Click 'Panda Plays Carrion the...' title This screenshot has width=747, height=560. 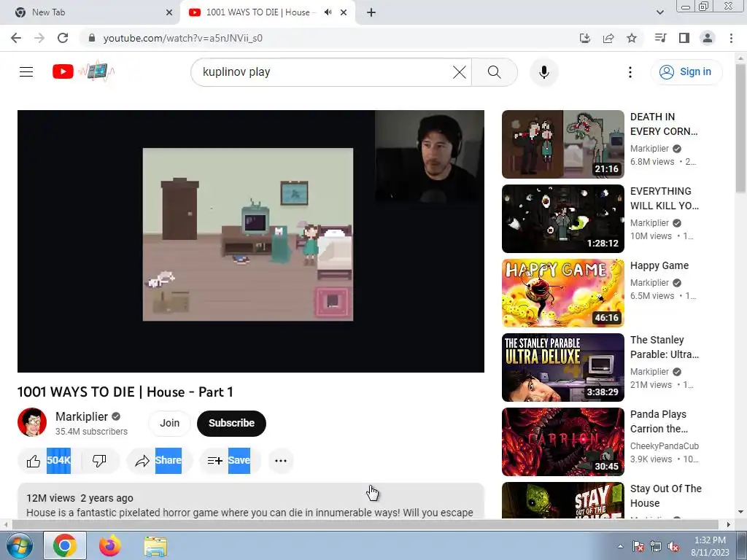click(x=659, y=421)
